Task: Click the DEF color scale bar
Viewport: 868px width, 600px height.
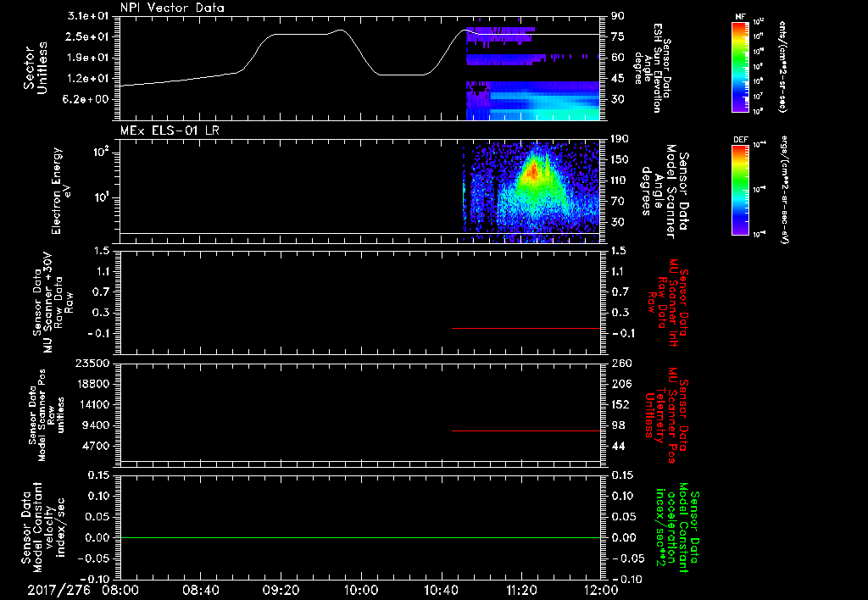Action: point(741,190)
